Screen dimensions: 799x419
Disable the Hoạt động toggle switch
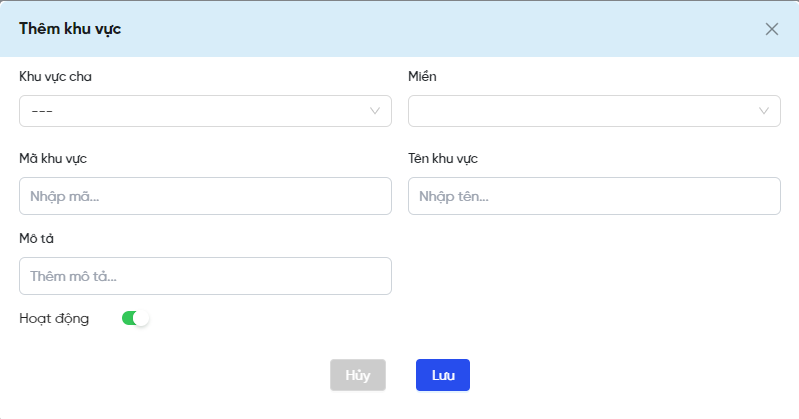coord(135,318)
